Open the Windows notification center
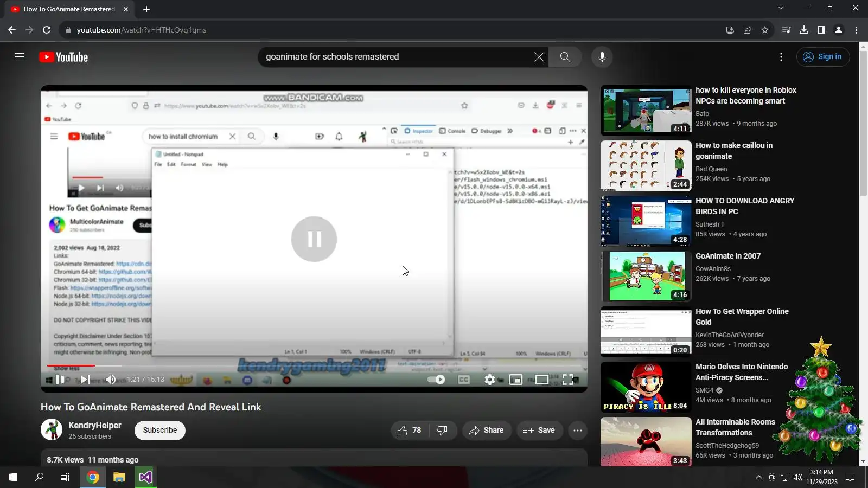 point(851,477)
